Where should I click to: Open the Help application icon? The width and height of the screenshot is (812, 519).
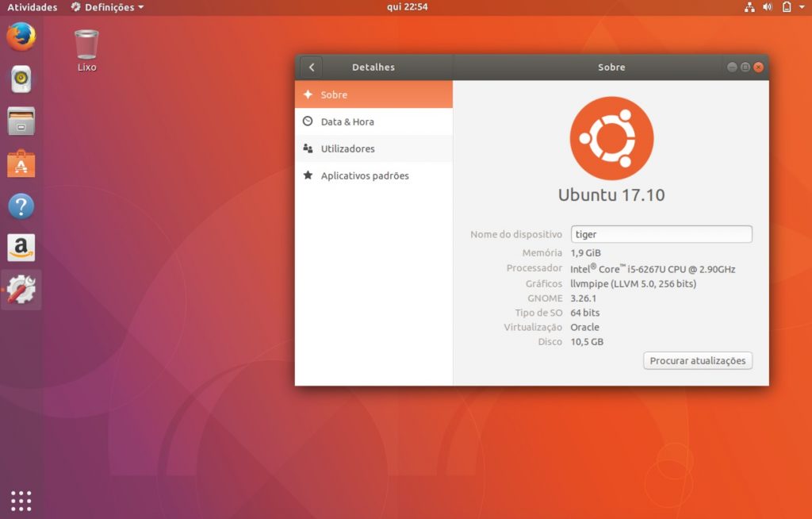[21, 205]
